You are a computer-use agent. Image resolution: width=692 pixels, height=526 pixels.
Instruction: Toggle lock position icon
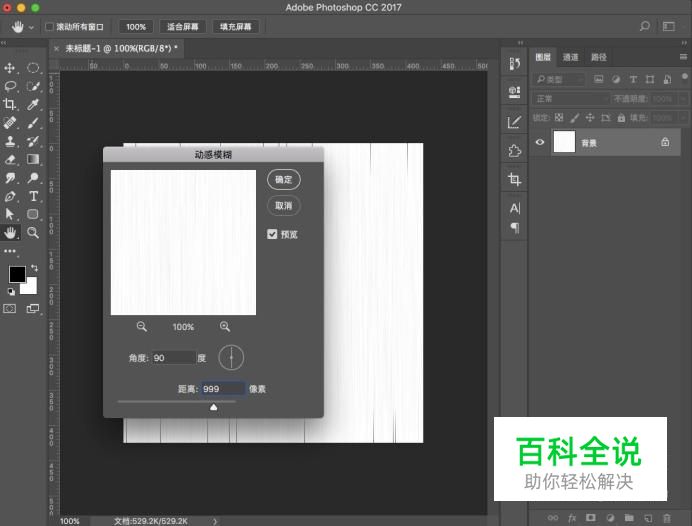click(x=590, y=117)
